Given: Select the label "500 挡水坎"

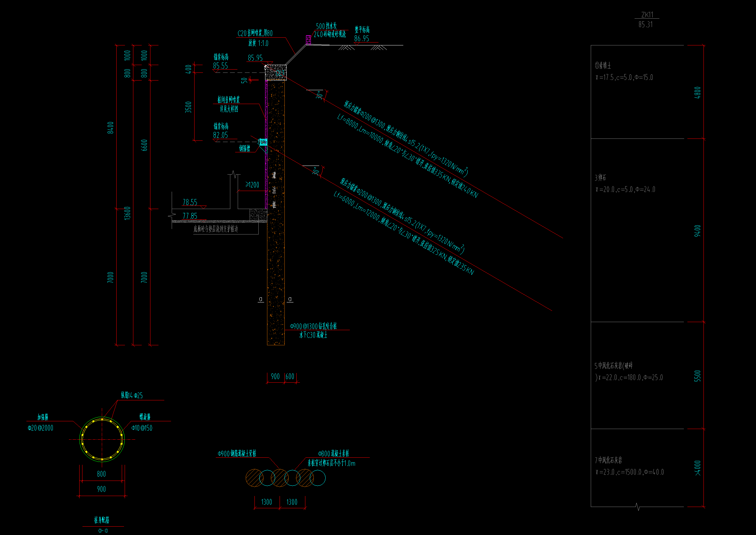Looking at the screenshot, I should point(326,26).
